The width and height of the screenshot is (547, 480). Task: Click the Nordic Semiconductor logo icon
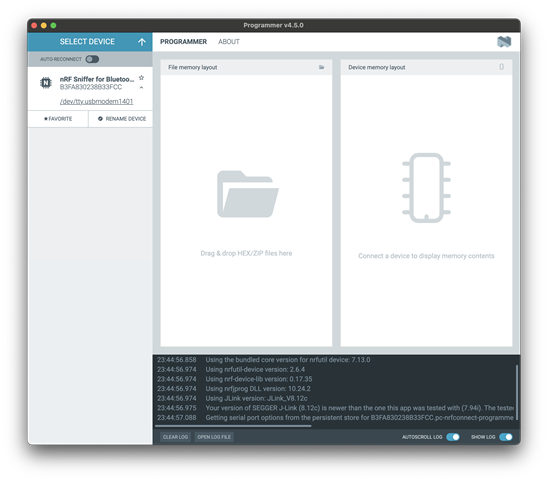pyautogui.click(x=504, y=42)
